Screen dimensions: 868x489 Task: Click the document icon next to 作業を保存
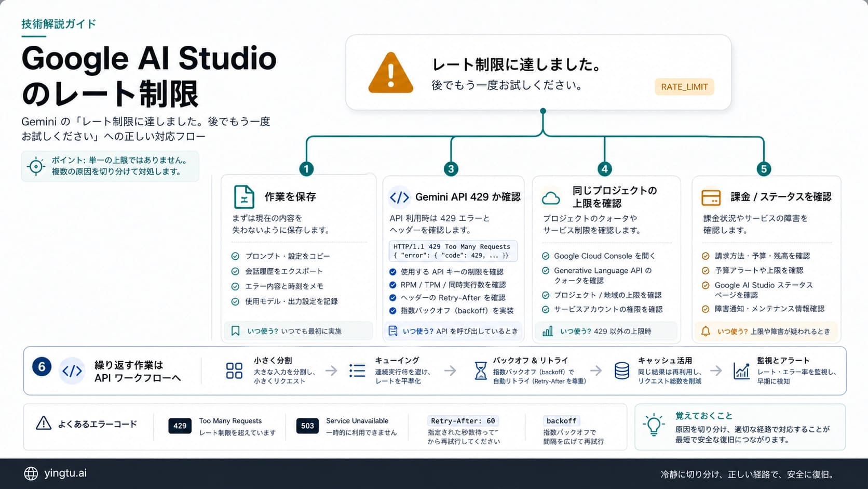[244, 196]
